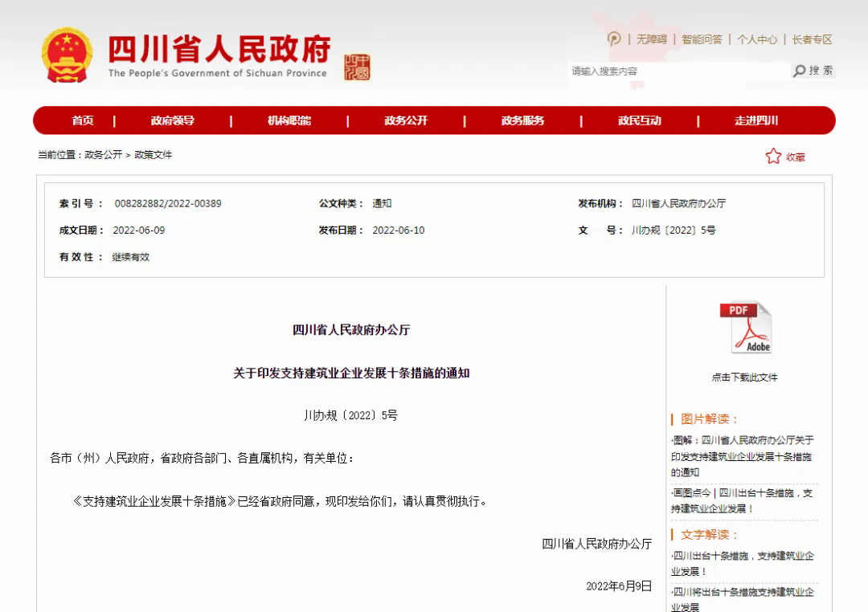The width and height of the screenshot is (868, 612).
Task: Open the 智能问答 link
Action: point(702,39)
